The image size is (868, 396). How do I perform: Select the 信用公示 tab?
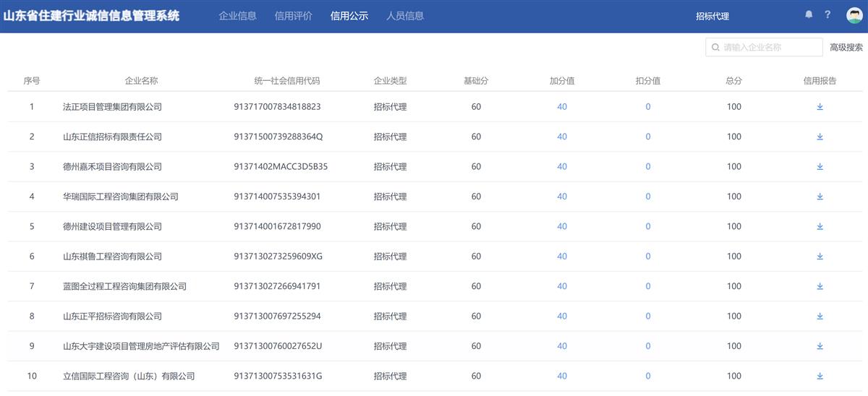click(349, 16)
